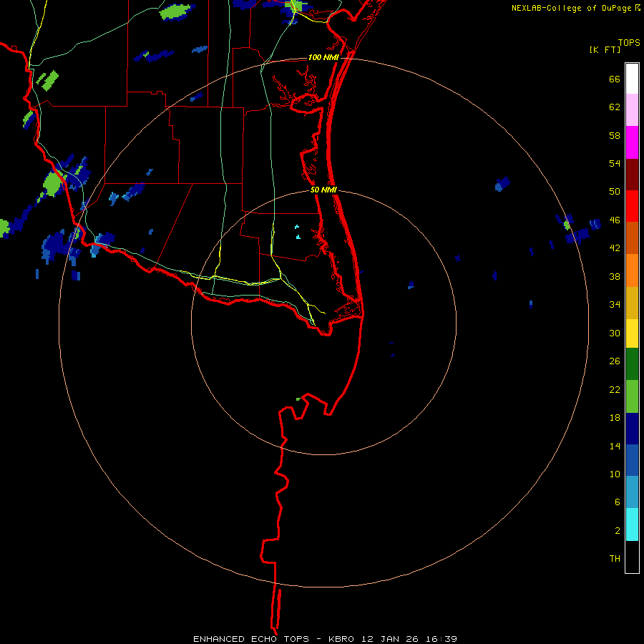Click the 66 value on the legend
Image resolution: width=644 pixels, height=644 pixels.
615,79
